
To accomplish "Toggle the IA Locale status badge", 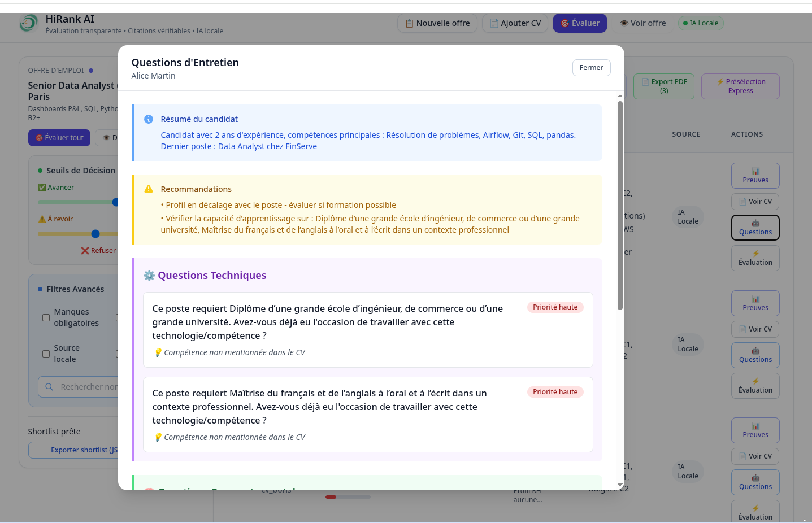I will pos(701,23).
